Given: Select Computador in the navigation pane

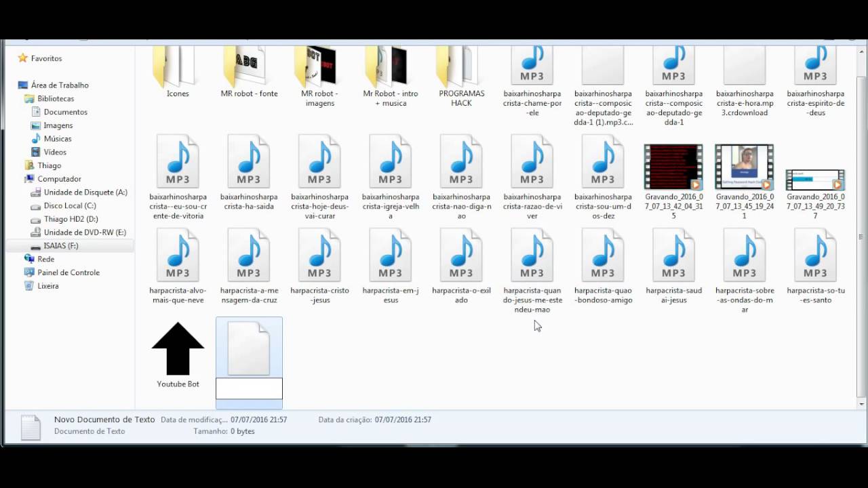Looking at the screenshot, I should 59,179.
